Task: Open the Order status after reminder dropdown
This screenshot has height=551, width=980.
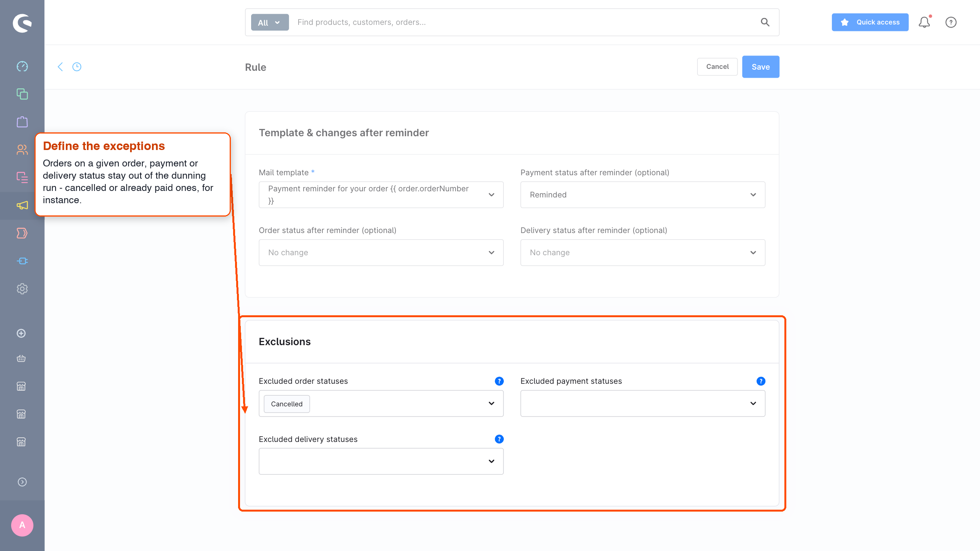Action: point(381,253)
